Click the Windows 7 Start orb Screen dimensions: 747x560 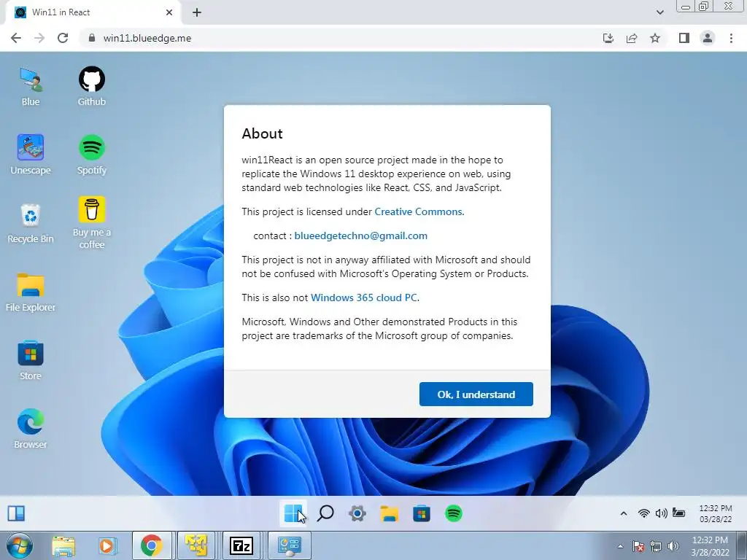[20, 545]
